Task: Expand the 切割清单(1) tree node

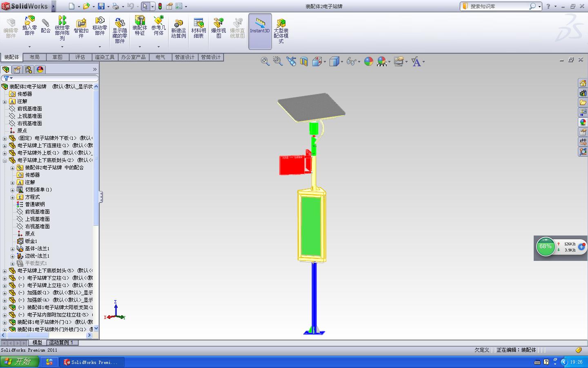Action: [x=12, y=190]
